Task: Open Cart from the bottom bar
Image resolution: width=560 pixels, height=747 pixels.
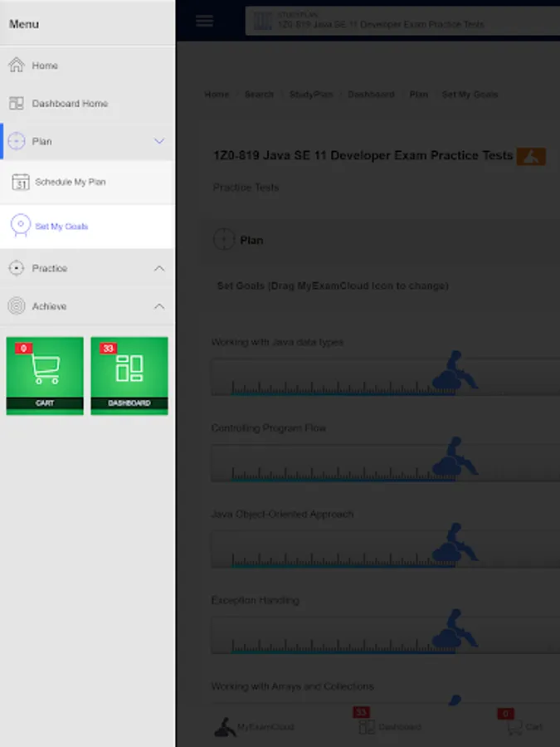Action: click(525, 726)
